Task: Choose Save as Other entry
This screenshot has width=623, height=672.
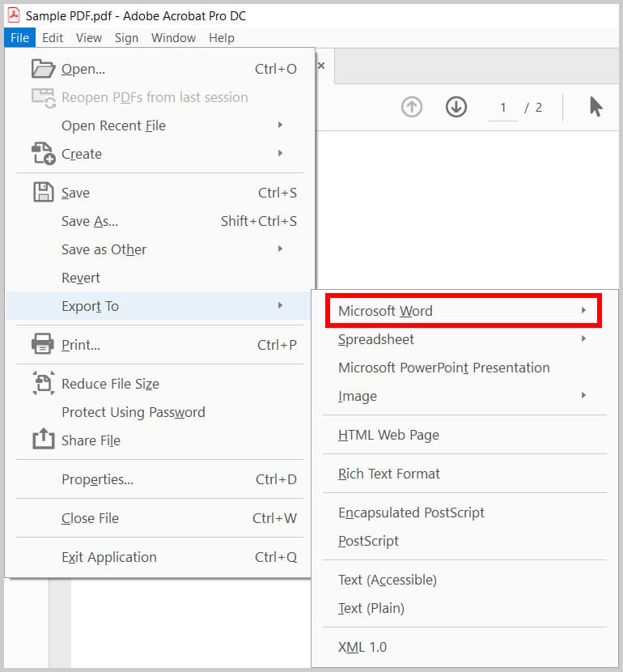Action: point(159,249)
